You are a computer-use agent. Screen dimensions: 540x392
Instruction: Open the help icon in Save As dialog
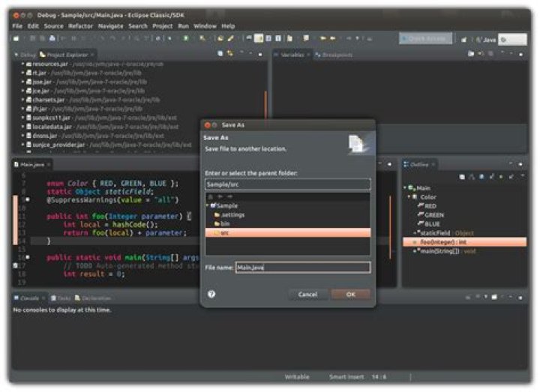(x=211, y=294)
